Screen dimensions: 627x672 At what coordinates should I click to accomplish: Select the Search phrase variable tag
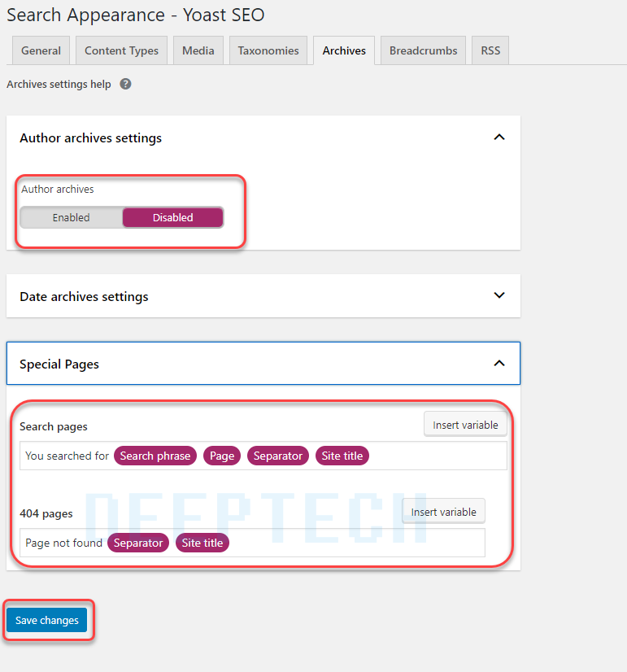(x=155, y=456)
